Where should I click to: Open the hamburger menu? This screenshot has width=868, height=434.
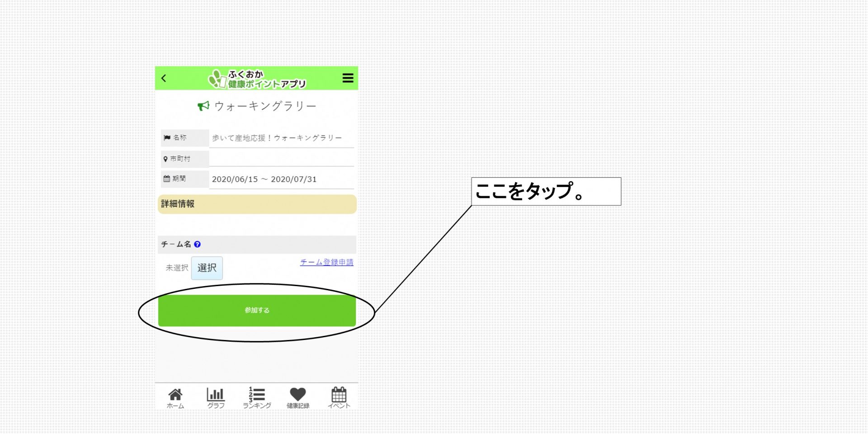tap(348, 78)
